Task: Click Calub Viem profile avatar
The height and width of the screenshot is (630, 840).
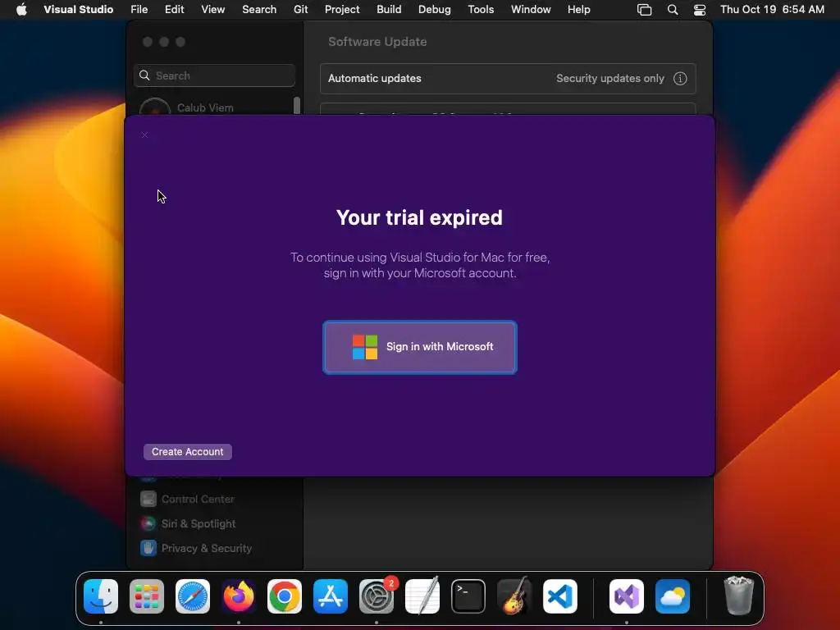Action: pyautogui.click(x=155, y=107)
